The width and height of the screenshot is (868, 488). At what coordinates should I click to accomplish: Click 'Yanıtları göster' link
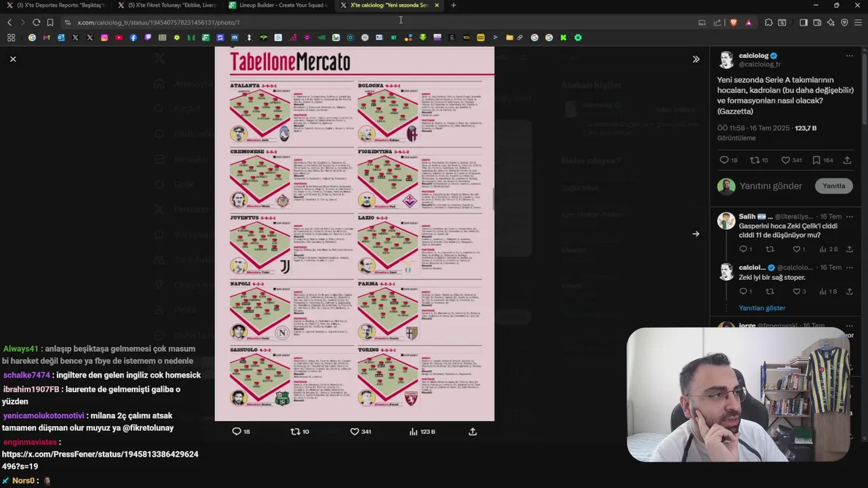click(x=762, y=308)
